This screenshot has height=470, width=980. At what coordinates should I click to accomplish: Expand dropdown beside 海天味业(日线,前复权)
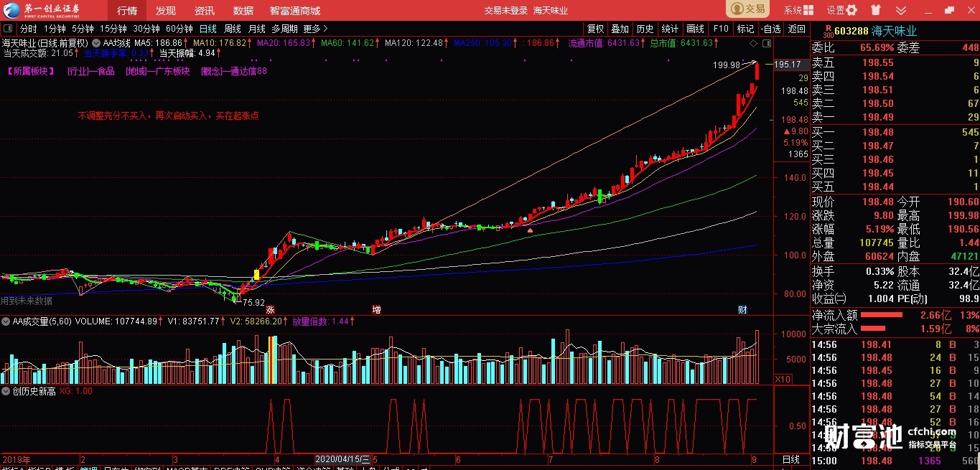click(x=95, y=43)
